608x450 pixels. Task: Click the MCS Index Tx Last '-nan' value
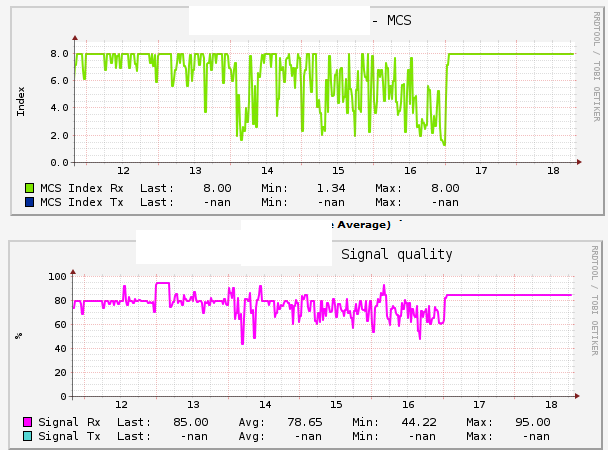pos(217,203)
